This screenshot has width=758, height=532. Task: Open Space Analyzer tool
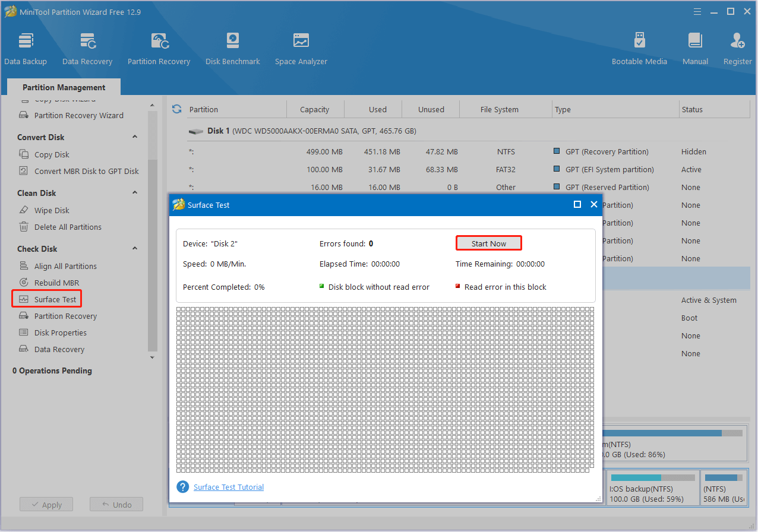pyautogui.click(x=301, y=49)
